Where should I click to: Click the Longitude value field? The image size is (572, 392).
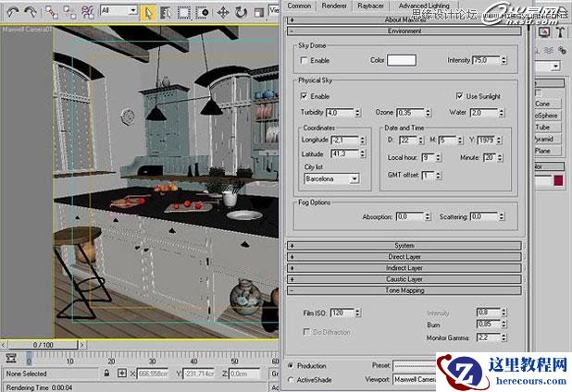tap(345, 140)
